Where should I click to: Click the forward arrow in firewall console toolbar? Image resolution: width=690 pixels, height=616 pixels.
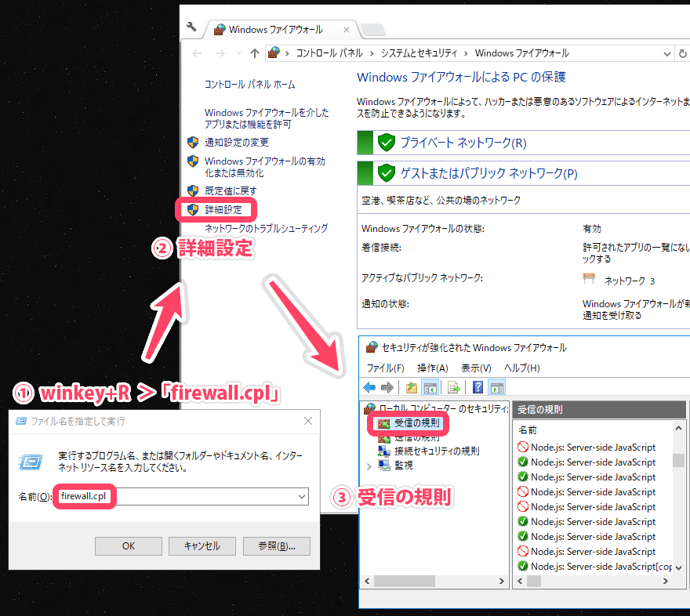[387, 387]
